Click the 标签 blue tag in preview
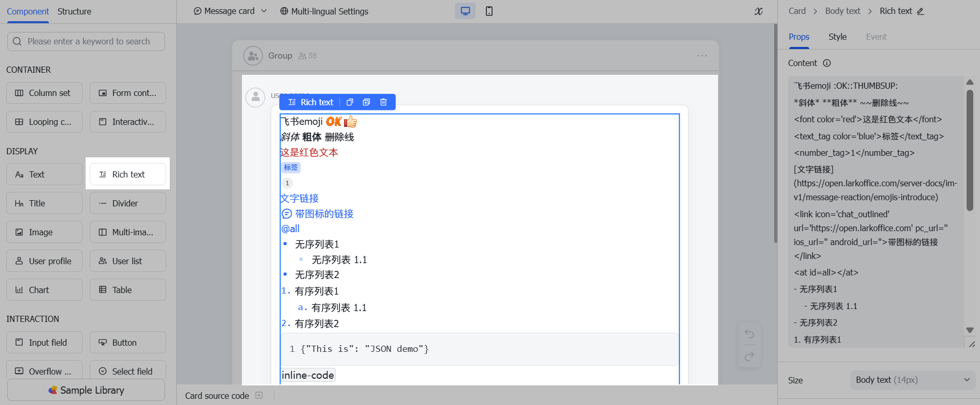The image size is (980, 405). pyautogui.click(x=291, y=167)
